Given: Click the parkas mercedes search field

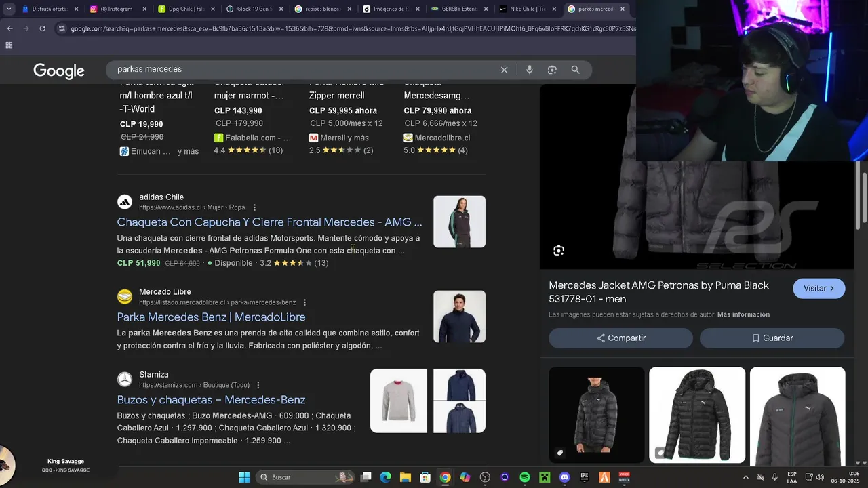Looking at the screenshot, I should [305, 70].
